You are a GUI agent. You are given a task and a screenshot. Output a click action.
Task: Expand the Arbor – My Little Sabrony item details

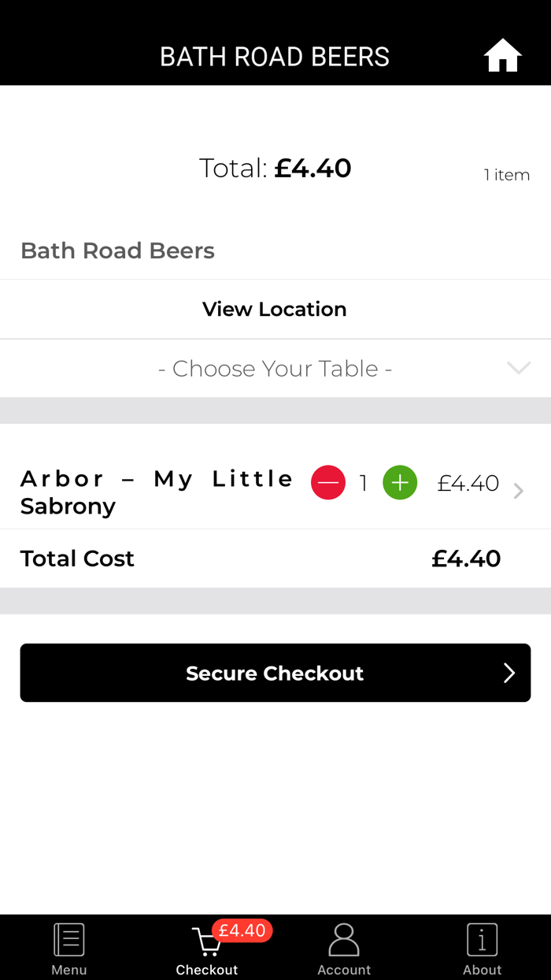pyautogui.click(x=518, y=490)
